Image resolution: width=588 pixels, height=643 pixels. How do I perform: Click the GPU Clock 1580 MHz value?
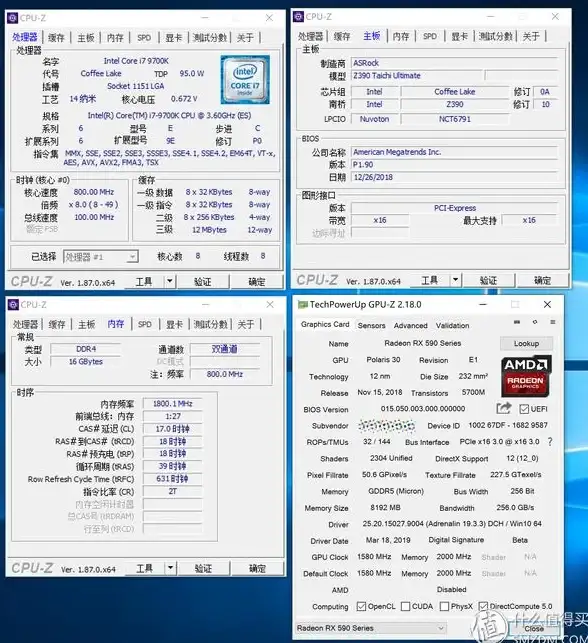[x=374, y=556]
